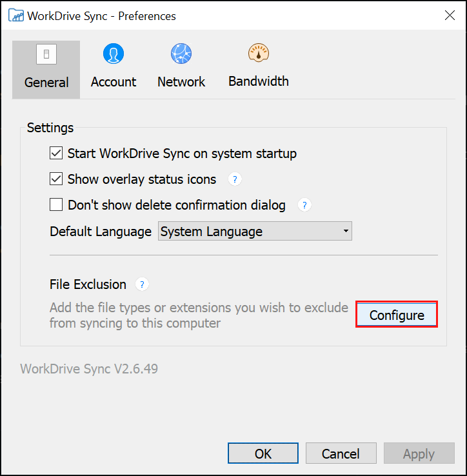Switch to the Account tab label
This screenshot has height=476, width=467.
coord(114,82)
